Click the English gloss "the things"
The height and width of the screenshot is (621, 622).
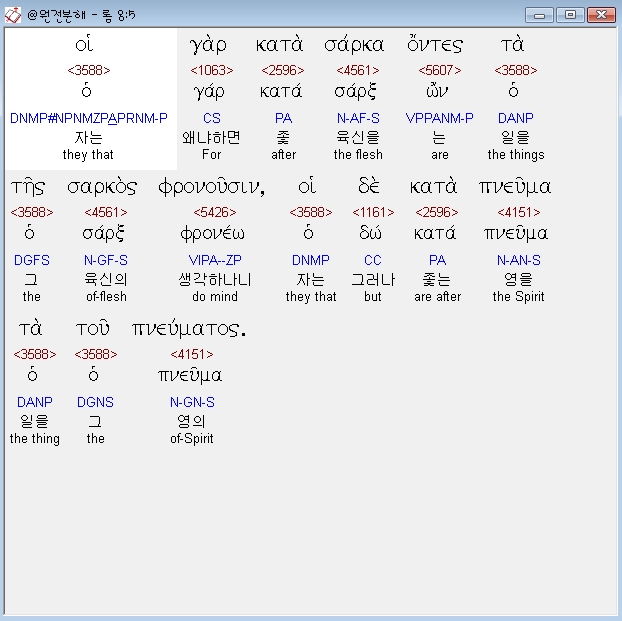(516, 155)
